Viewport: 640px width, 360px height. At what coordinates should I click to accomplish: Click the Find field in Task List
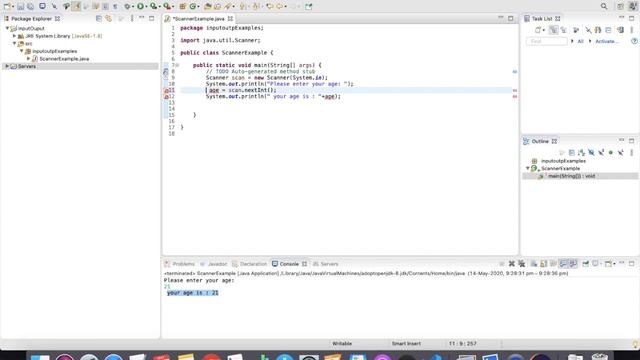coord(547,41)
